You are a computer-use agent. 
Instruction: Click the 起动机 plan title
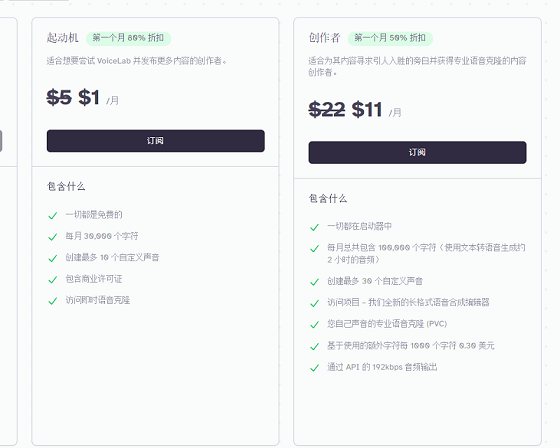click(x=62, y=38)
